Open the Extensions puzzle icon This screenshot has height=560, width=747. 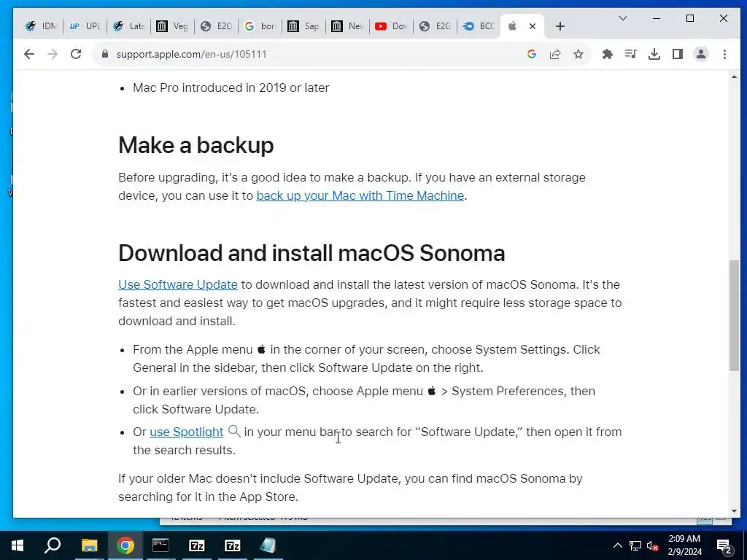click(x=608, y=54)
